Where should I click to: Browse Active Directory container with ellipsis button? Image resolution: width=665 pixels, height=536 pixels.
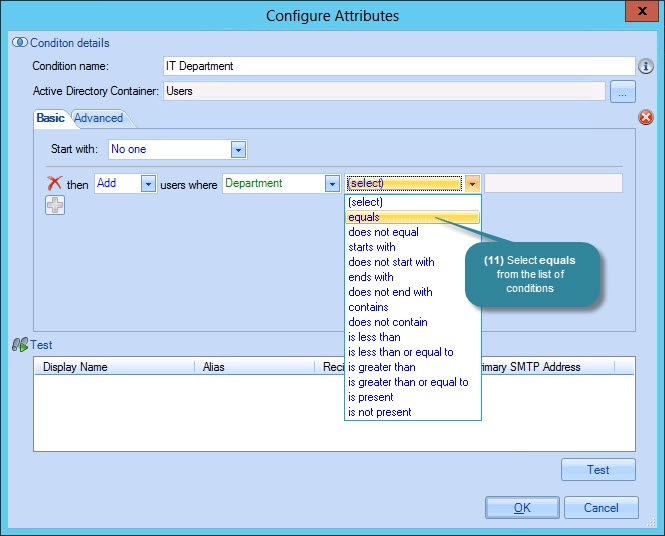pyautogui.click(x=623, y=92)
